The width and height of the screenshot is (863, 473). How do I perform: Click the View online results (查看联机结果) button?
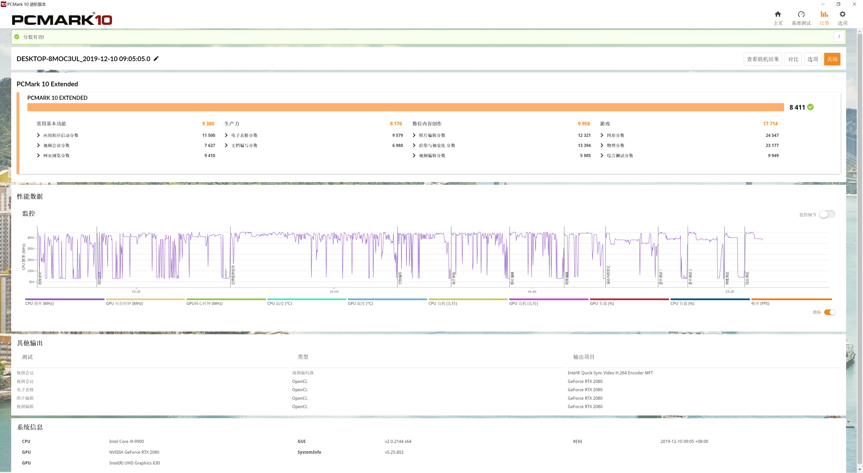[x=762, y=59]
